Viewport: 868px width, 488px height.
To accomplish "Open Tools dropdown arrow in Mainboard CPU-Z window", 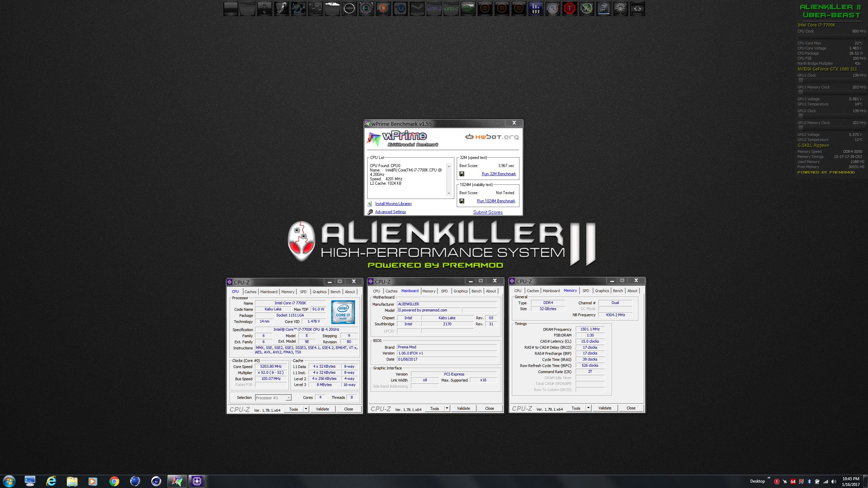I will click(x=447, y=408).
